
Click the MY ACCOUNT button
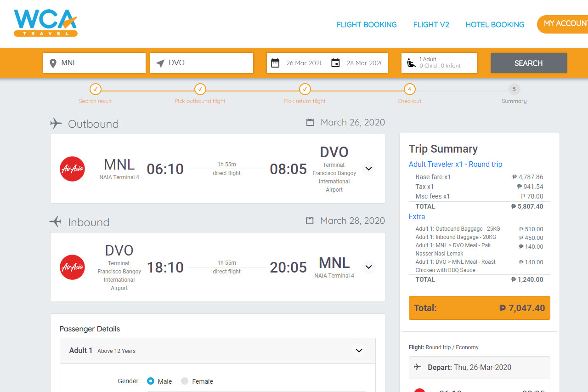563,24
